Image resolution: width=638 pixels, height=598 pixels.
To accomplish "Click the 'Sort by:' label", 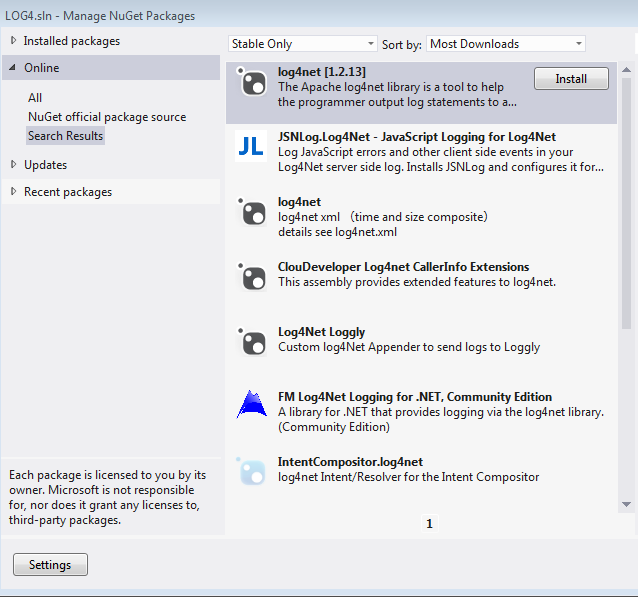I will 402,44.
